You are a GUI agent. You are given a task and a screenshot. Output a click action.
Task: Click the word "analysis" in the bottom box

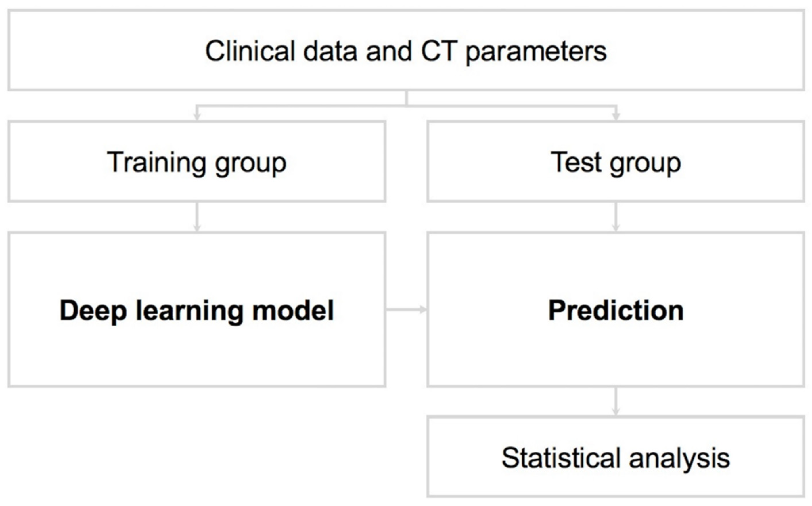pyautogui.click(x=679, y=459)
